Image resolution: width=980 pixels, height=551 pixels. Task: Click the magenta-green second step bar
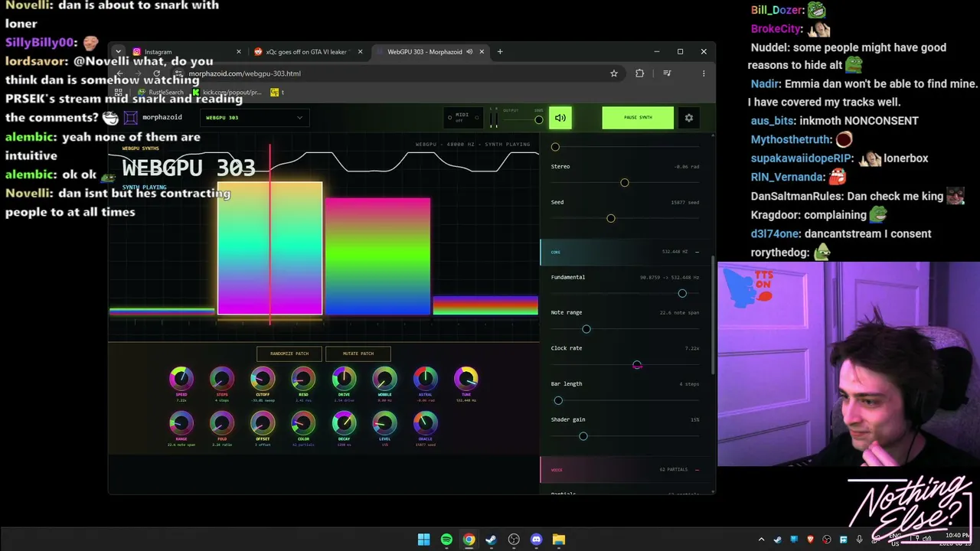pyautogui.click(x=377, y=256)
